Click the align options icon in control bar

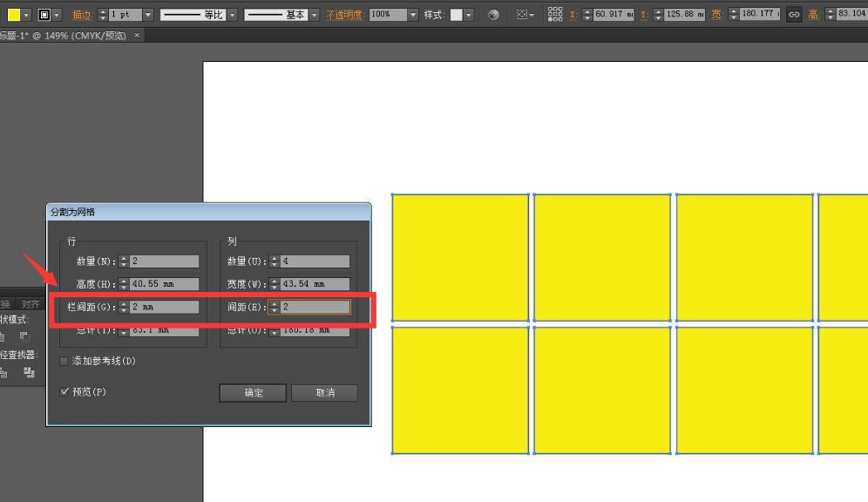tap(521, 15)
